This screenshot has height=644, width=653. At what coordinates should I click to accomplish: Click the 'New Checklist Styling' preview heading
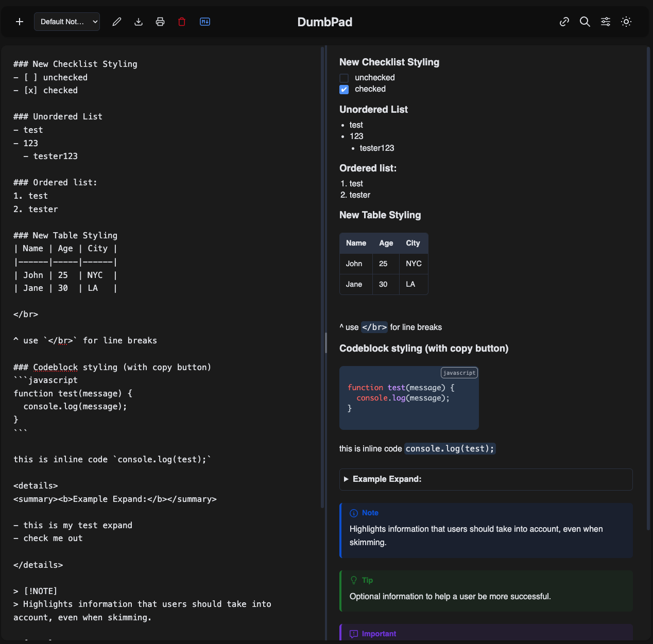pyautogui.click(x=389, y=62)
